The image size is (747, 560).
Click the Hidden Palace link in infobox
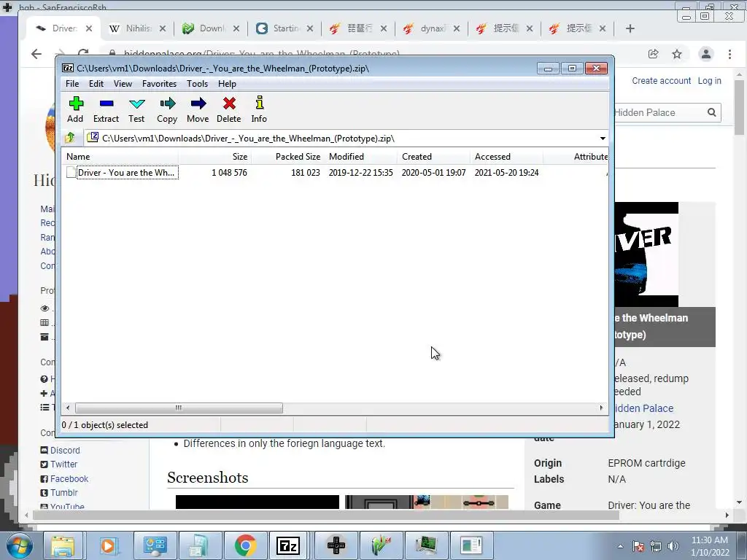coord(644,408)
